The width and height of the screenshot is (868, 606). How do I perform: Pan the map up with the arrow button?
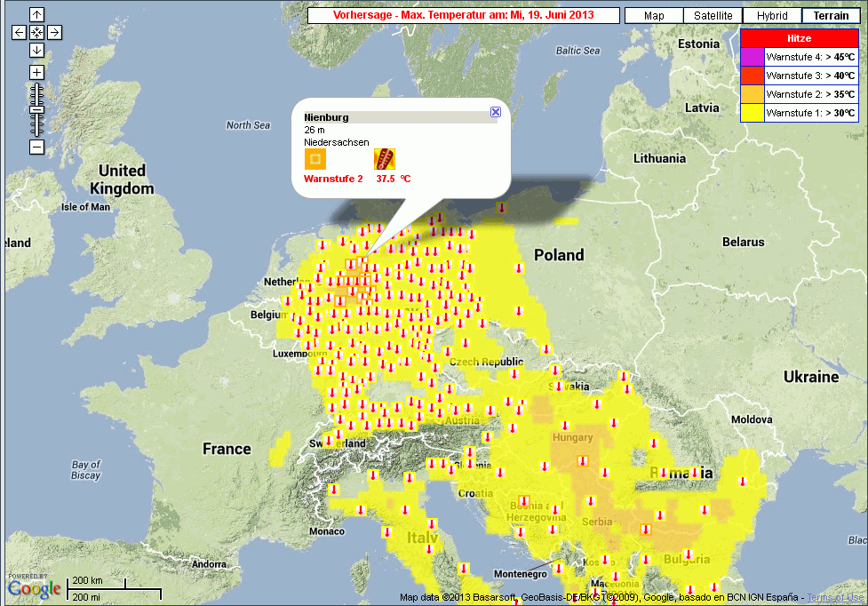[x=36, y=15]
